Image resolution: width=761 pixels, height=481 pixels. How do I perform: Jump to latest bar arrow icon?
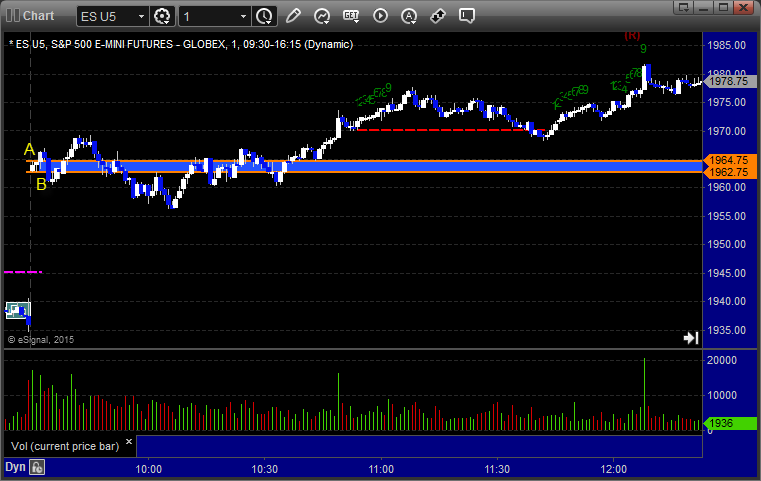690,338
